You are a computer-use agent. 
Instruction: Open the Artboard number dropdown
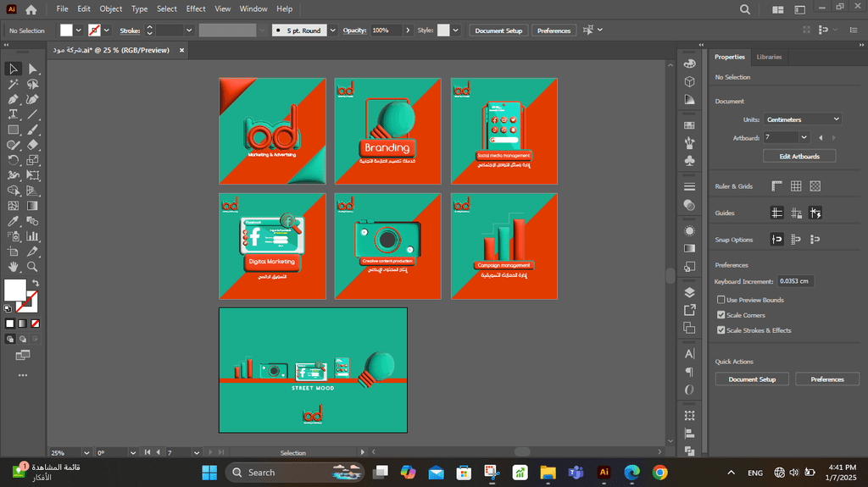point(804,138)
